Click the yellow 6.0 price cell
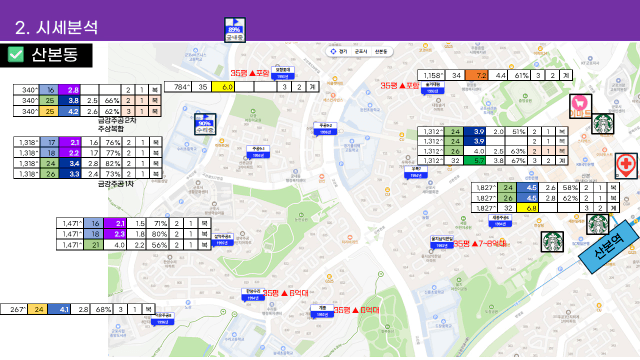This screenshot has height=360, width=640. [223, 87]
